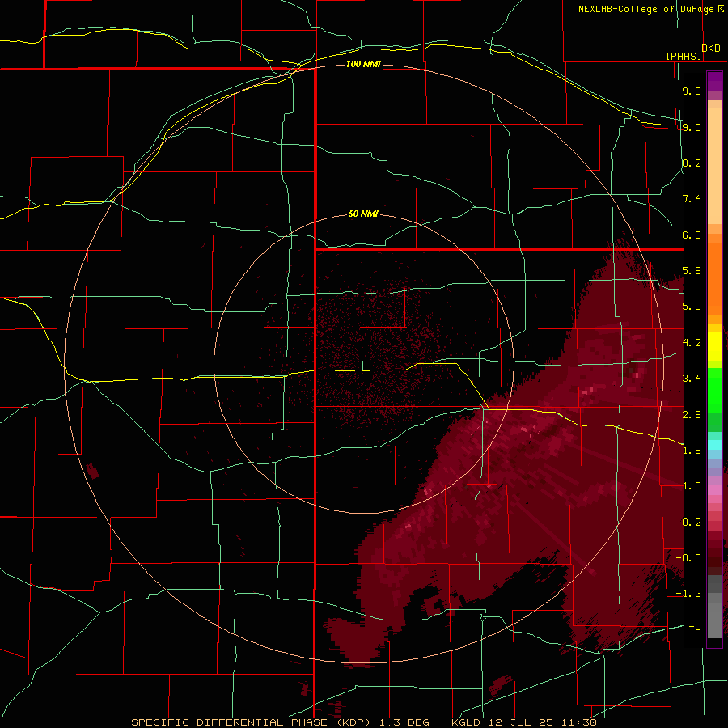
Task: Click the 4.2 color scale value
Action: [x=692, y=343]
